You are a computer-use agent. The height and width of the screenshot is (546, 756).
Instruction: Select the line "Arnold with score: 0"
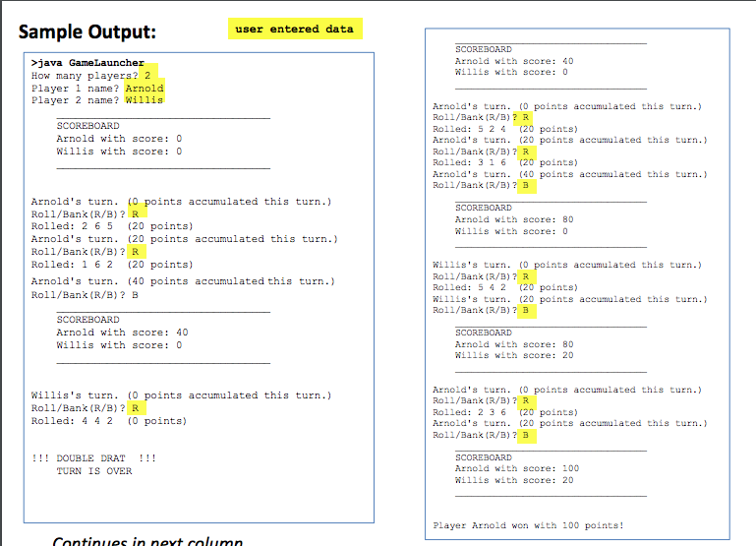[x=119, y=139]
